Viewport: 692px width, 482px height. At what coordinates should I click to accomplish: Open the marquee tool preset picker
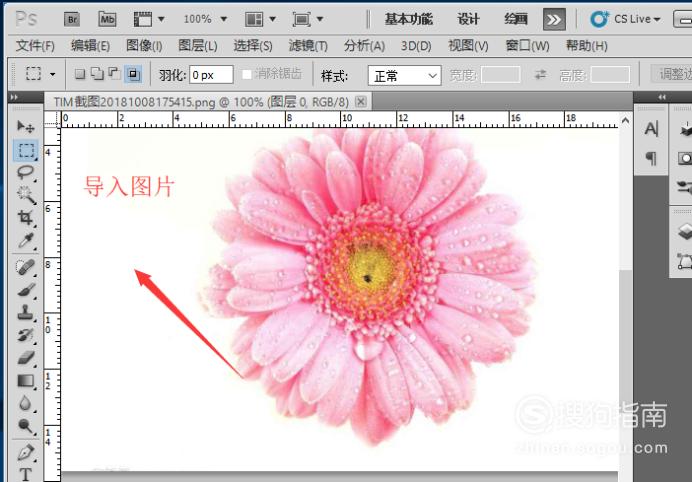[x=40, y=74]
